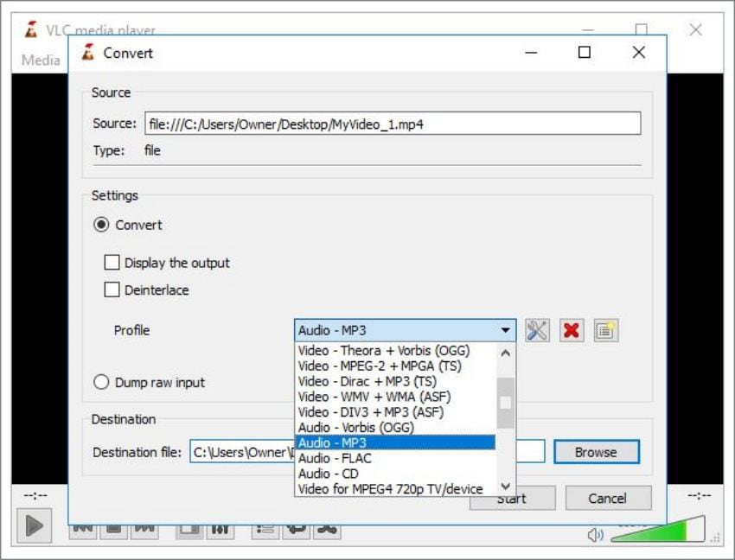735x560 pixels.
Task: Click the speaker mute icon in VLC window
Action: point(595,534)
